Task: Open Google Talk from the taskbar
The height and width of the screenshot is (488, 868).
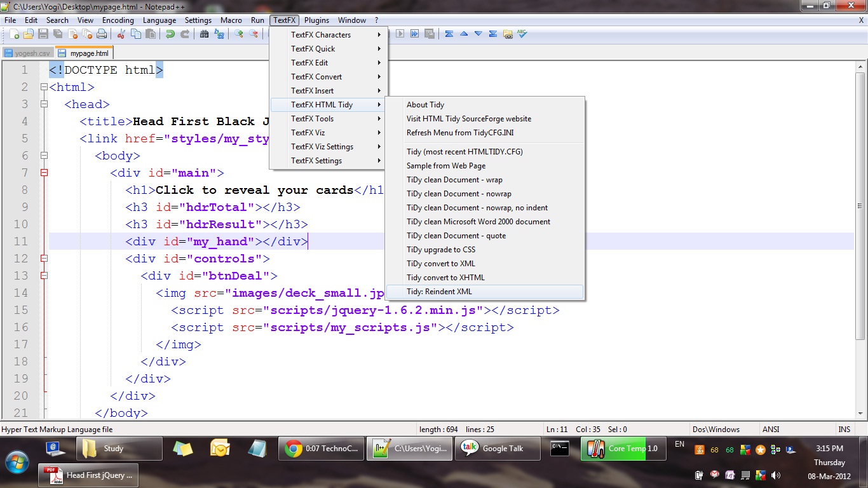Action: pyautogui.click(x=498, y=449)
